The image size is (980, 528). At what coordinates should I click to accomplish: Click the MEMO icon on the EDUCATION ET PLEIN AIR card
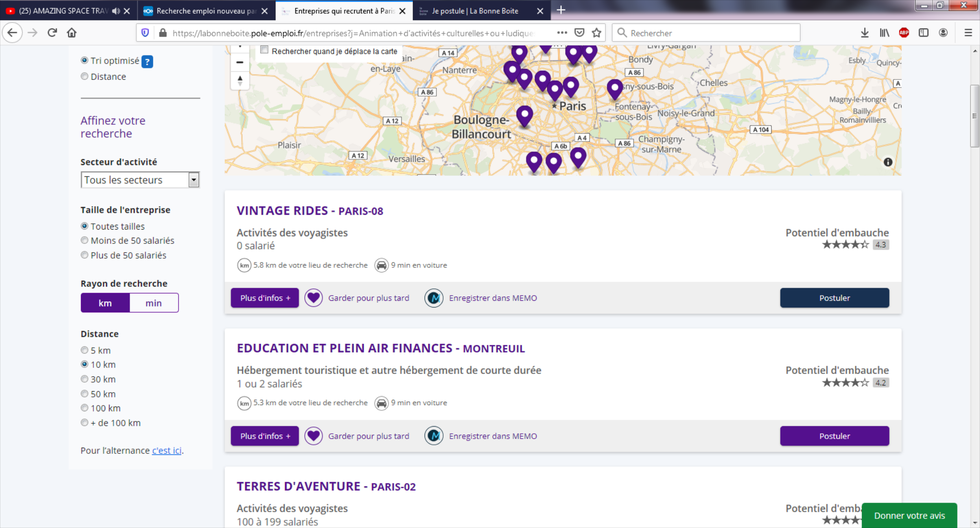[434, 436]
